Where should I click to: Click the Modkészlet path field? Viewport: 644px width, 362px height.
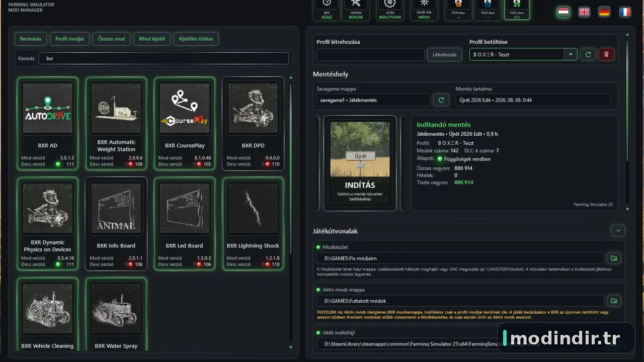pyautogui.click(x=460, y=258)
